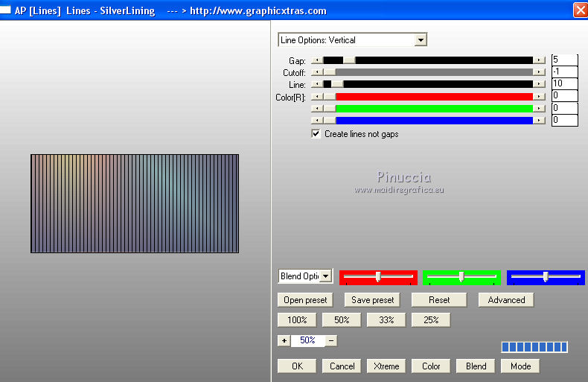Click the red blend slider handle
Image resolution: width=588 pixels, height=382 pixels.
tap(378, 277)
